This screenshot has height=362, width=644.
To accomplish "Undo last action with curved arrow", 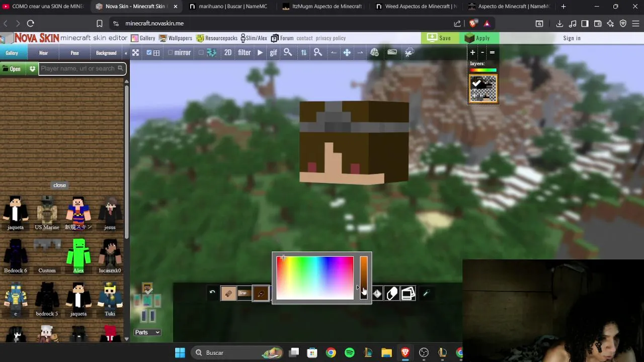I will tap(212, 293).
